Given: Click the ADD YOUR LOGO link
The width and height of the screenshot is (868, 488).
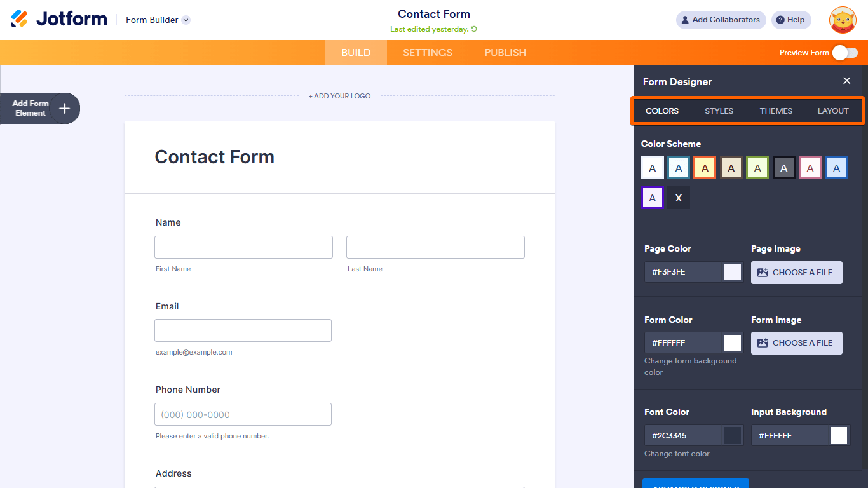Looking at the screenshot, I should pyautogui.click(x=339, y=95).
